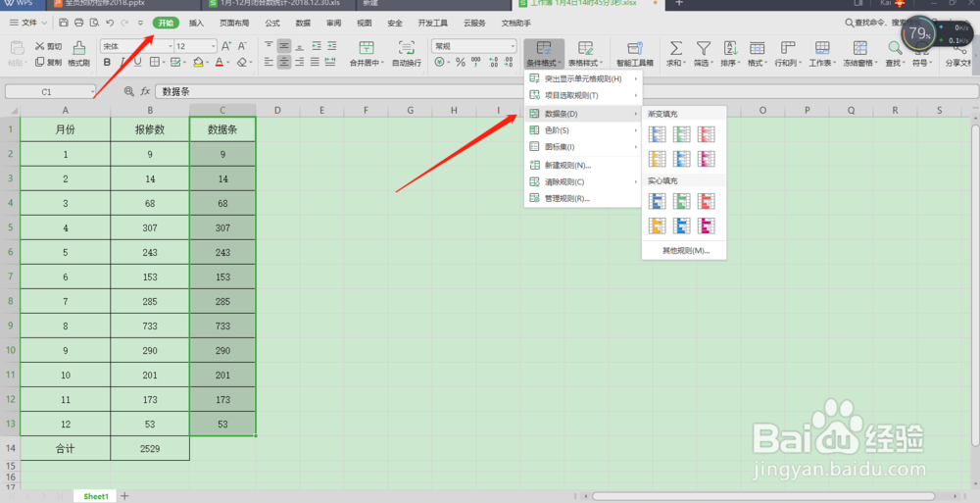
Task: Open the 文件 file menu
Action: pos(28,24)
